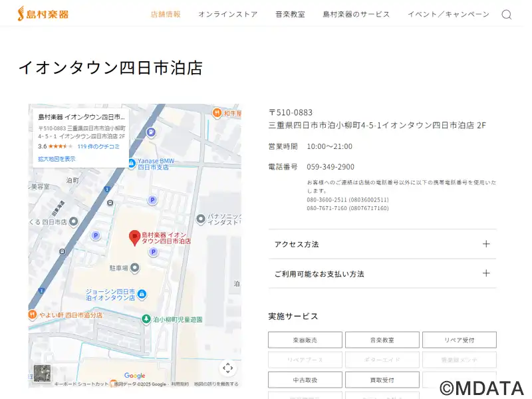
Task: Select the 中古取扱 service button
Action: click(x=305, y=380)
